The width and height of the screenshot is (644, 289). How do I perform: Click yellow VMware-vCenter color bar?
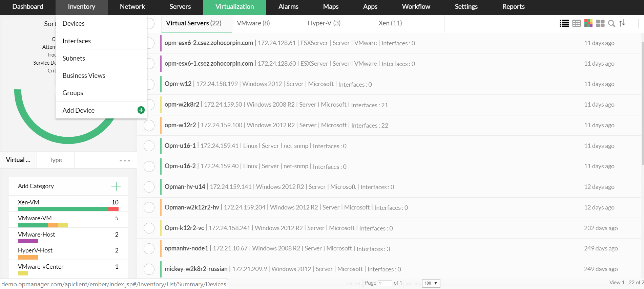click(23, 273)
